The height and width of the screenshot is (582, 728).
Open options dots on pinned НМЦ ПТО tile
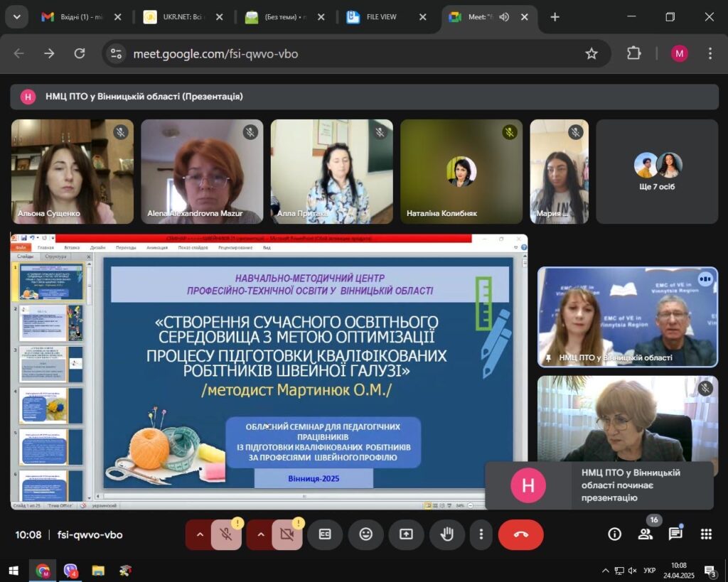tap(705, 279)
